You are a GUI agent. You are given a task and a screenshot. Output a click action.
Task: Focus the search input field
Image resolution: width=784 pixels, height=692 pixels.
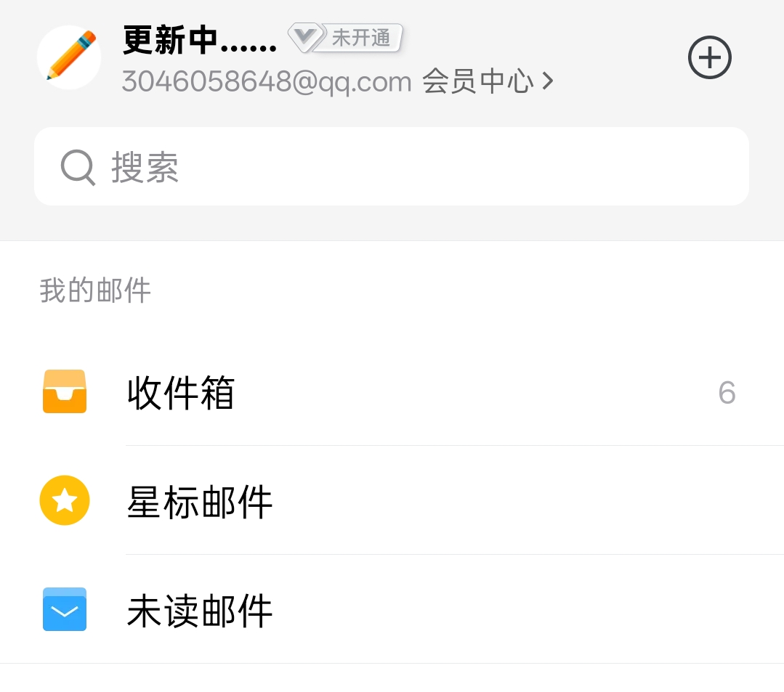click(x=391, y=167)
